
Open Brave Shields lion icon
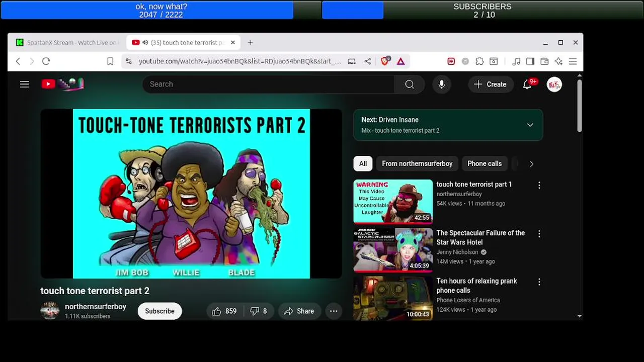click(385, 61)
